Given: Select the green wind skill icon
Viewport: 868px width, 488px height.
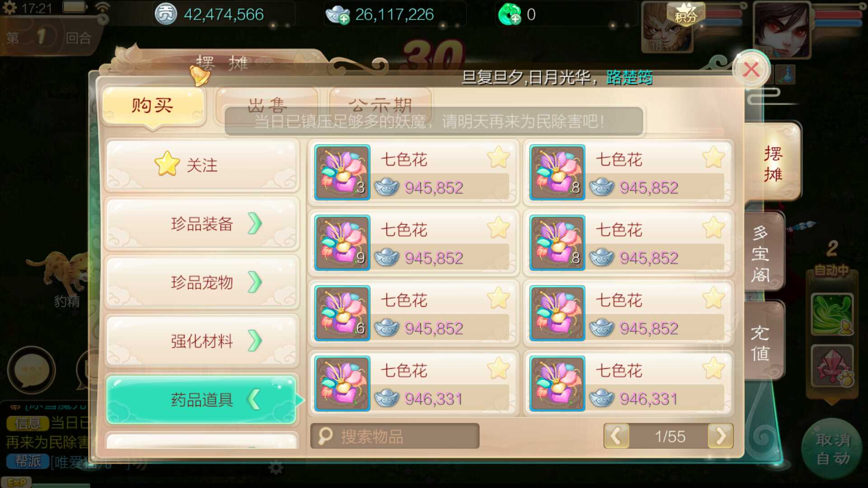Looking at the screenshot, I should point(832,314).
